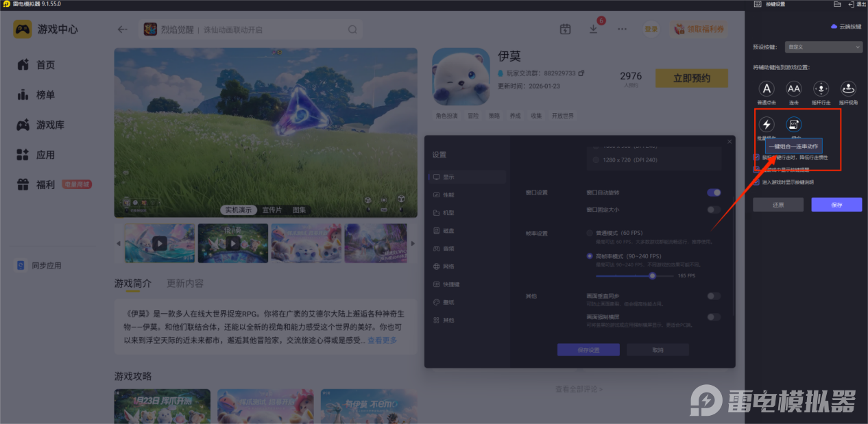Click the 登录 button

tap(651, 29)
